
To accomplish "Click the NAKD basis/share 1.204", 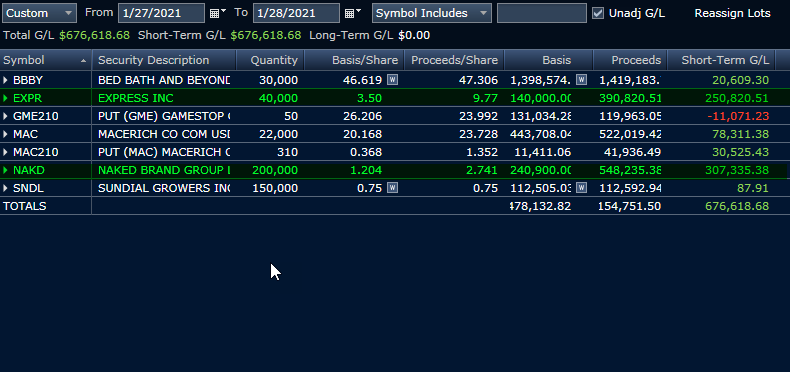I will point(366,170).
